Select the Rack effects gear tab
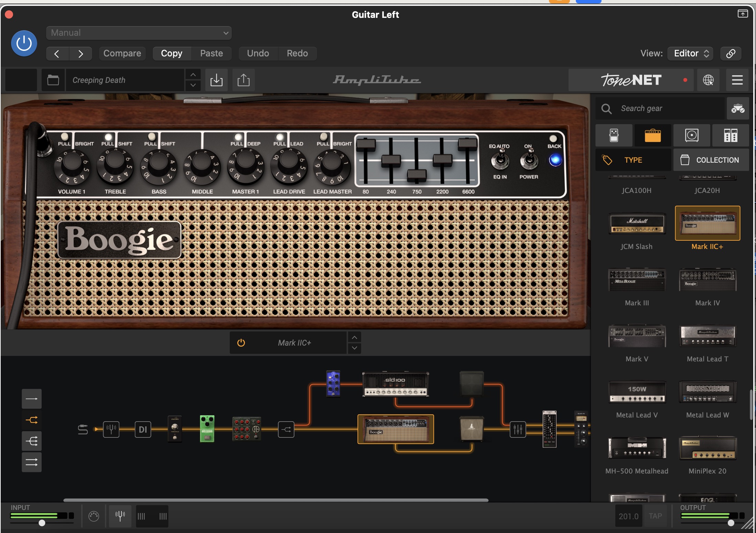Screen dimensions: 756x533 point(731,135)
